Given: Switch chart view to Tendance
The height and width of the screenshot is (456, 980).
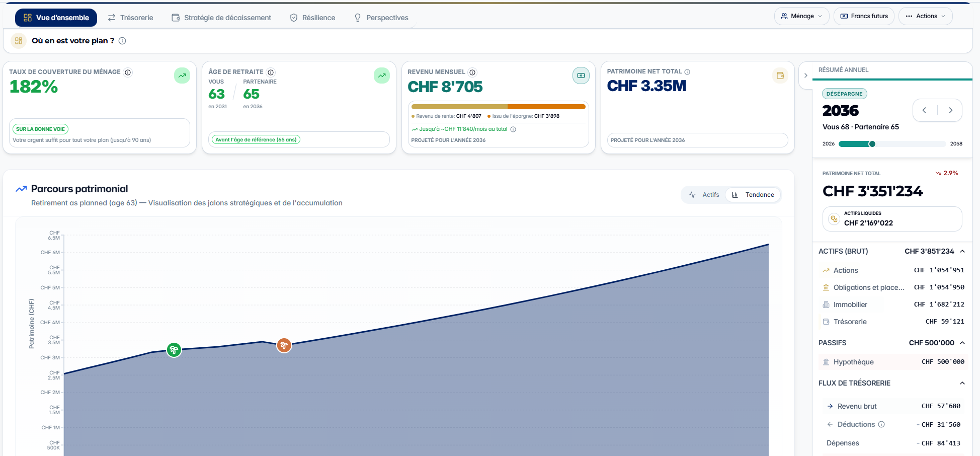Looking at the screenshot, I should [x=753, y=195].
